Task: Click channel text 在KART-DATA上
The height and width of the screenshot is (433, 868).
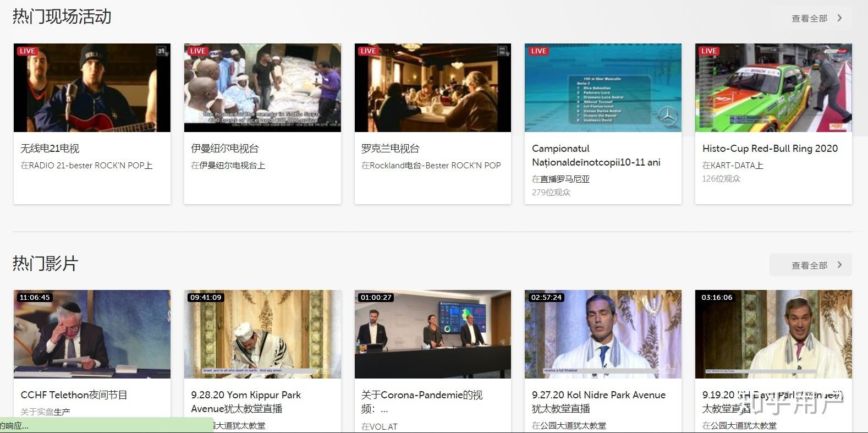Action: [x=733, y=165]
